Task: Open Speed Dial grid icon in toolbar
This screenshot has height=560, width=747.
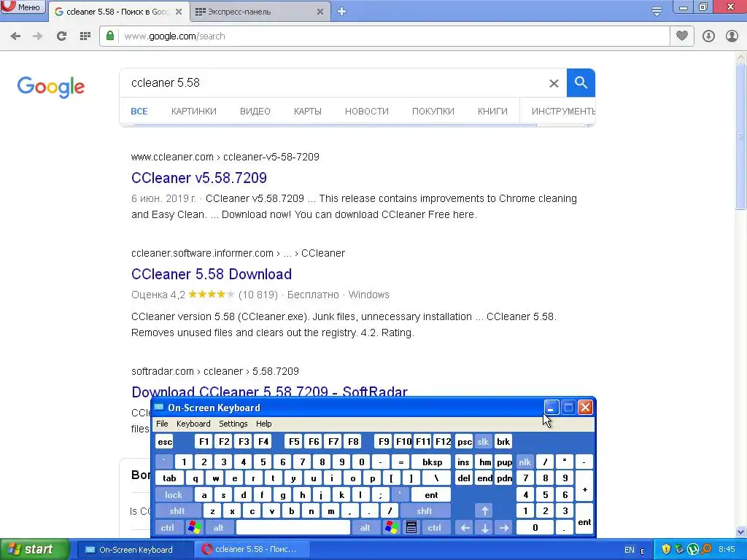Action: tap(85, 36)
